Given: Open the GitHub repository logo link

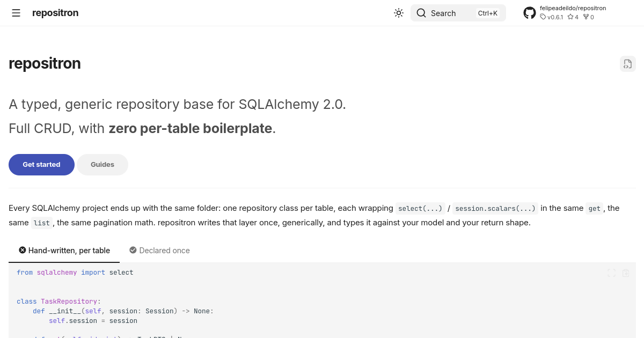Looking at the screenshot, I should click(x=530, y=13).
